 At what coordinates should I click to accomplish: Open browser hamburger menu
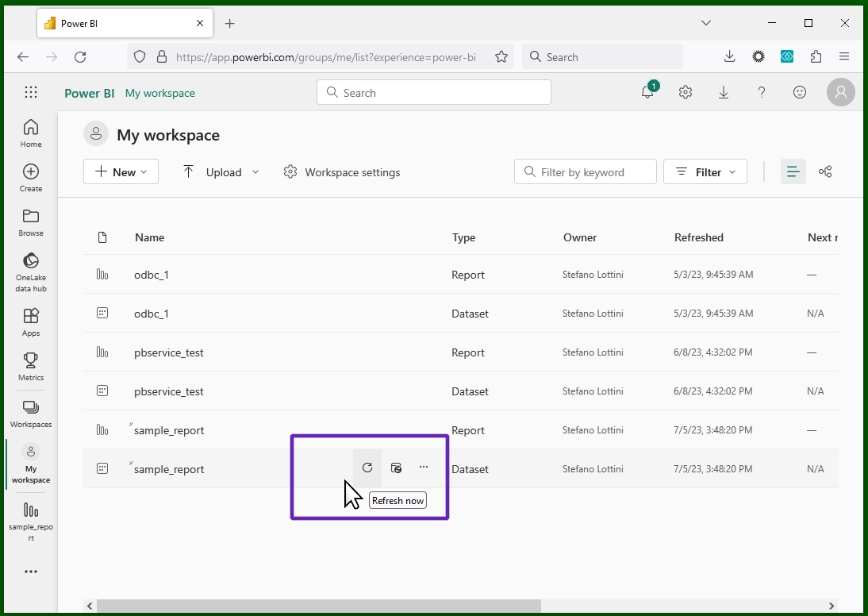844,56
